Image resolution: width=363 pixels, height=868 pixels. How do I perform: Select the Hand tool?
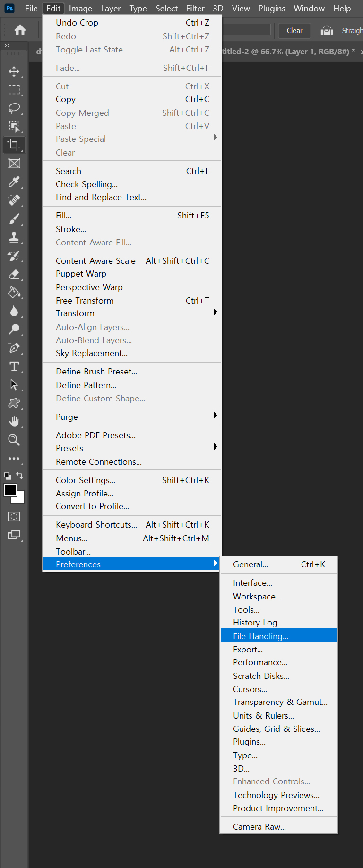click(x=14, y=422)
